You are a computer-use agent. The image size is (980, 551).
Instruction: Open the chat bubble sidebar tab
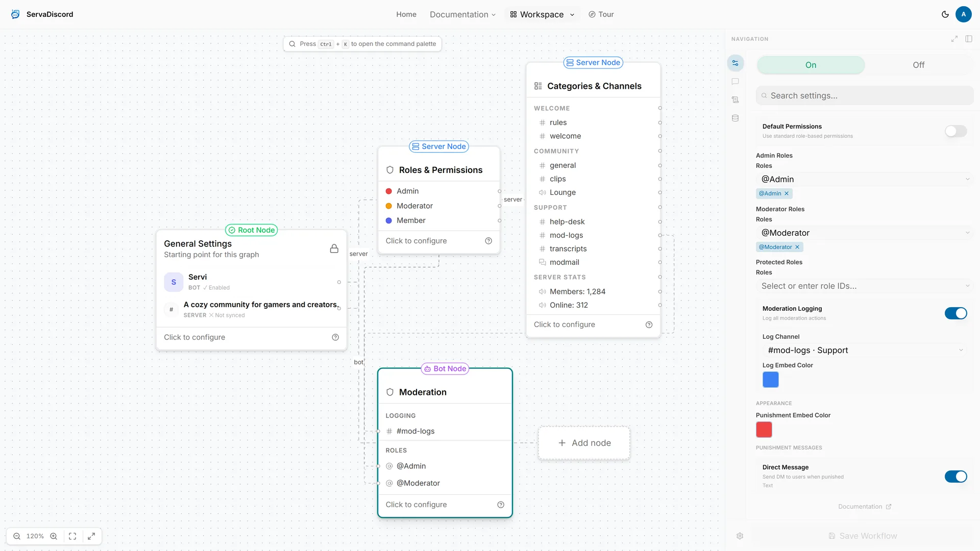coord(736,82)
